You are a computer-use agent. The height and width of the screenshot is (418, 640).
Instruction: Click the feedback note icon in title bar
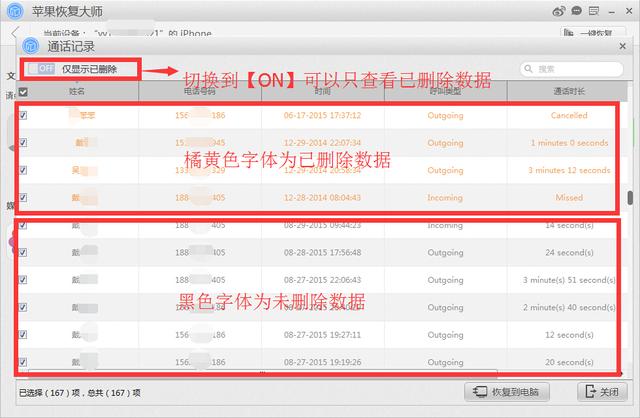click(594, 11)
